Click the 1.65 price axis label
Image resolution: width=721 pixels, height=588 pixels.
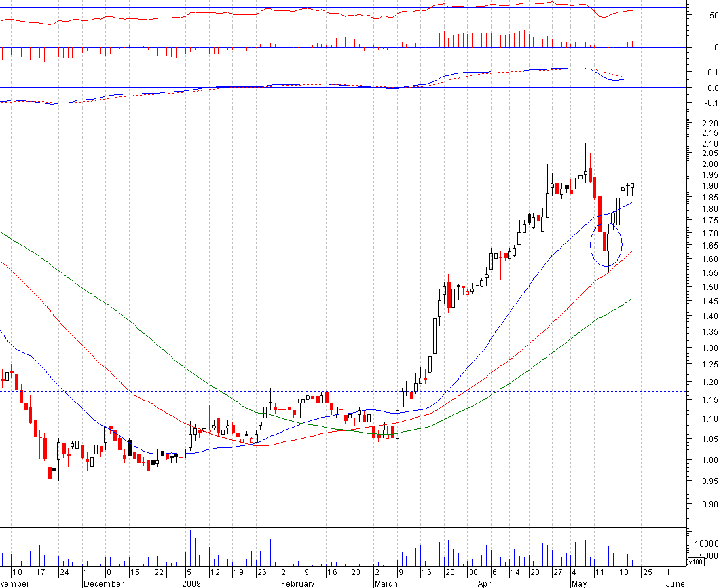tap(710, 246)
